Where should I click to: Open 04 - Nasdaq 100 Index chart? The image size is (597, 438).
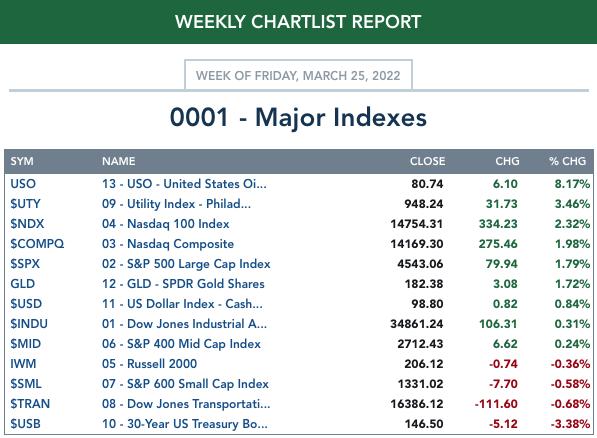click(x=166, y=224)
